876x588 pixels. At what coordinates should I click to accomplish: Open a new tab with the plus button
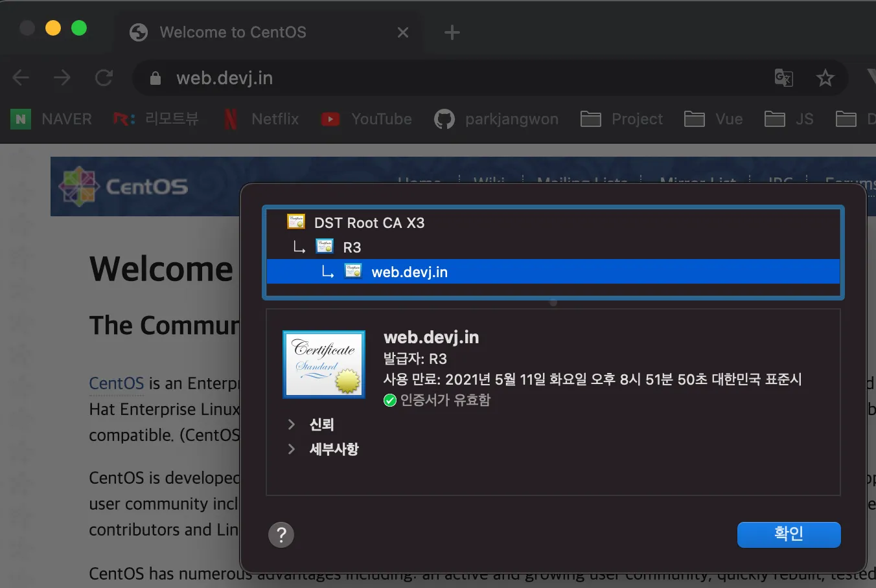pyautogui.click(x=452, y=32)
